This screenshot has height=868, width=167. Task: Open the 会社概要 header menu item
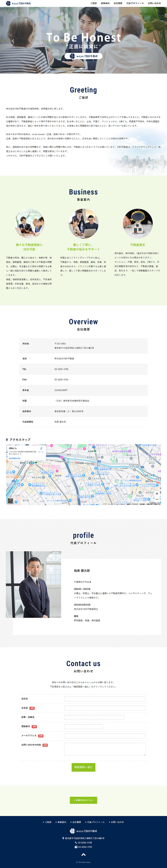pyautogui.click(x=118, y=3)
